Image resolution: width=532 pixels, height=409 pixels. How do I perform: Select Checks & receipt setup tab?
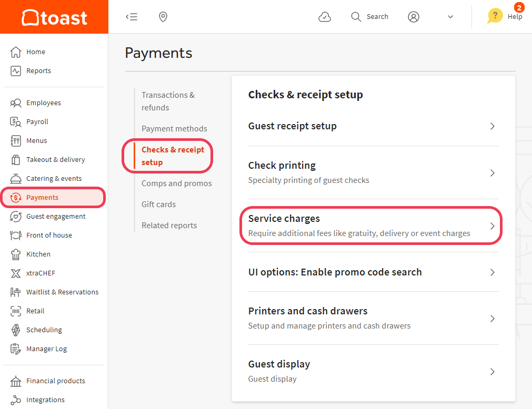pos(173,156)
